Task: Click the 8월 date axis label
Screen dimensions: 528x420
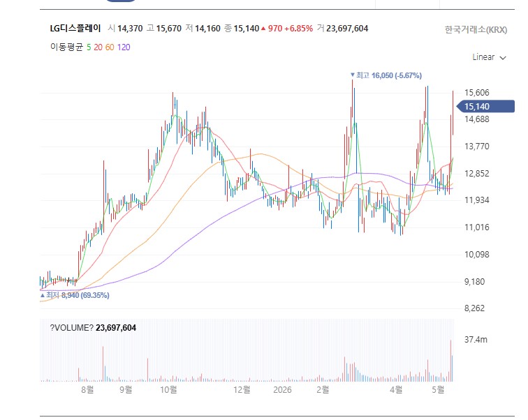Action: [87, 390]
